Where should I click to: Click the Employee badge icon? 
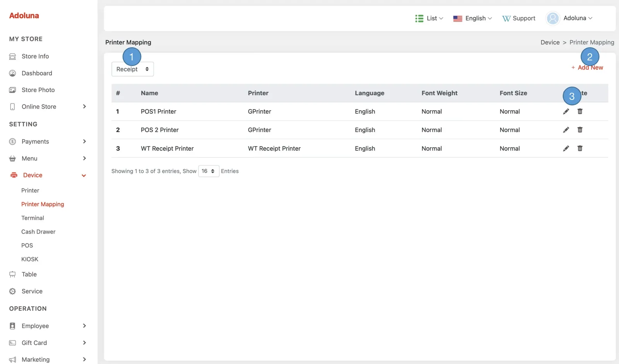pyautogui.click(x=12, y=326)
